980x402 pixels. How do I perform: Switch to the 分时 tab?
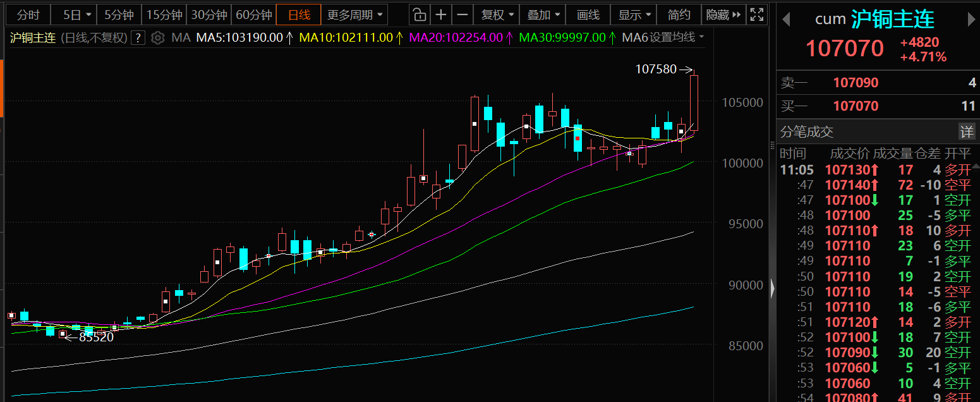[x=28, y=15]
